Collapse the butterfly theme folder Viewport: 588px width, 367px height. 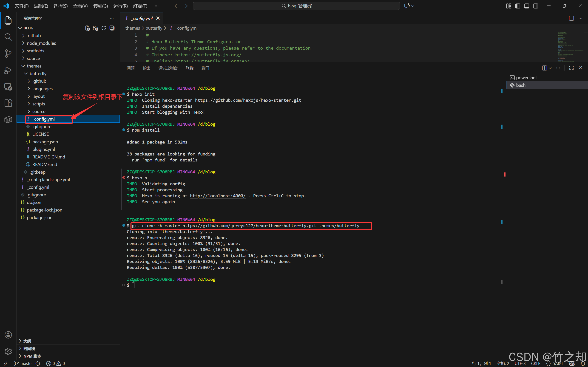38,73
